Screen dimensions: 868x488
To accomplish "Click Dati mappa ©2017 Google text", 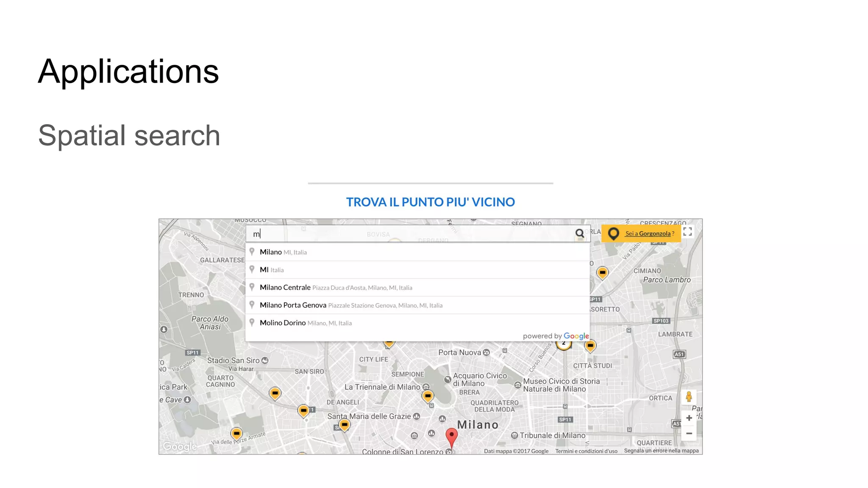I will pos(516,451).
